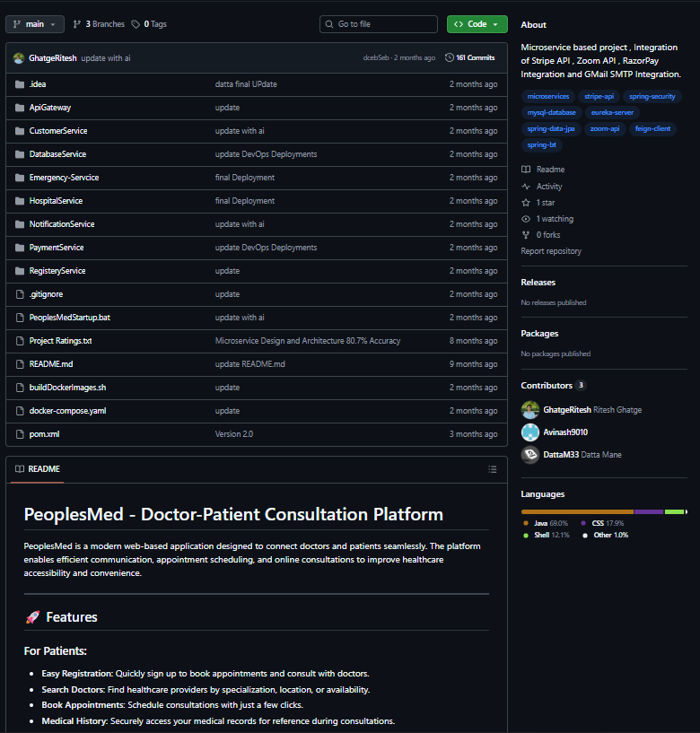Open the docker-compose.yaml file
The height and width of the screenshot is (733, 700).
pos(55,411)
